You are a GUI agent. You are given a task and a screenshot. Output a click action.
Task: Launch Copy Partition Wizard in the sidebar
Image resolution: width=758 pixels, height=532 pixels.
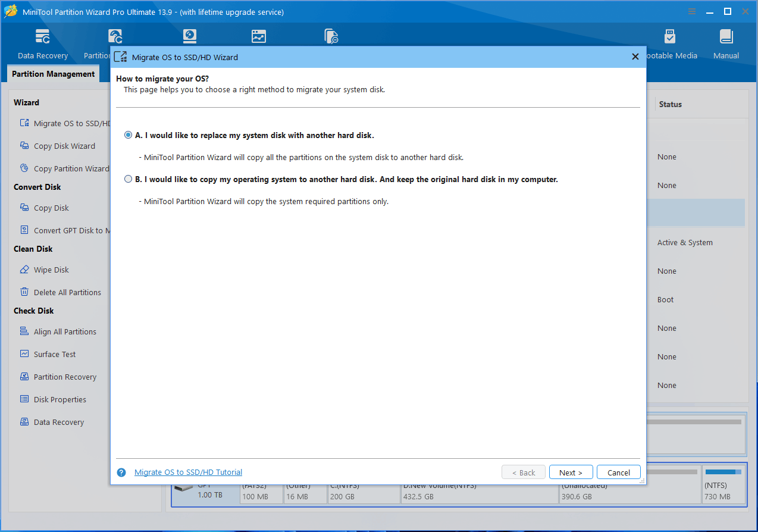tap(64, 168)
